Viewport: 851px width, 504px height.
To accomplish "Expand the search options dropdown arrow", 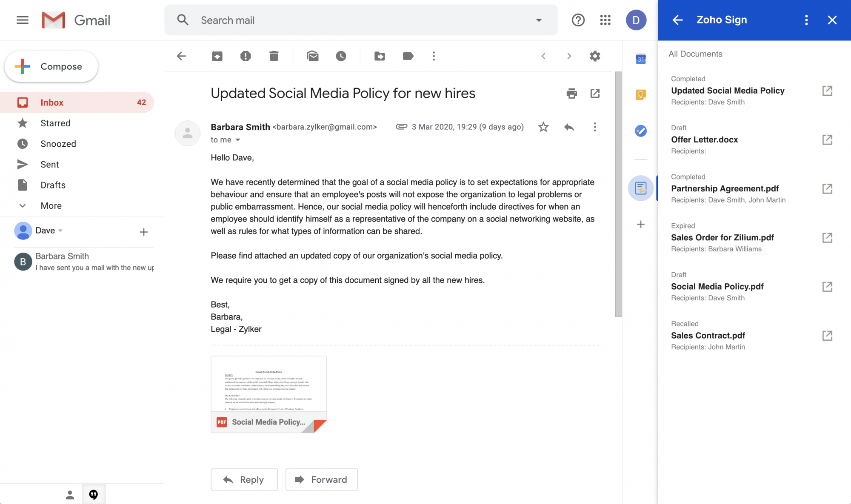I will (539, 20).
